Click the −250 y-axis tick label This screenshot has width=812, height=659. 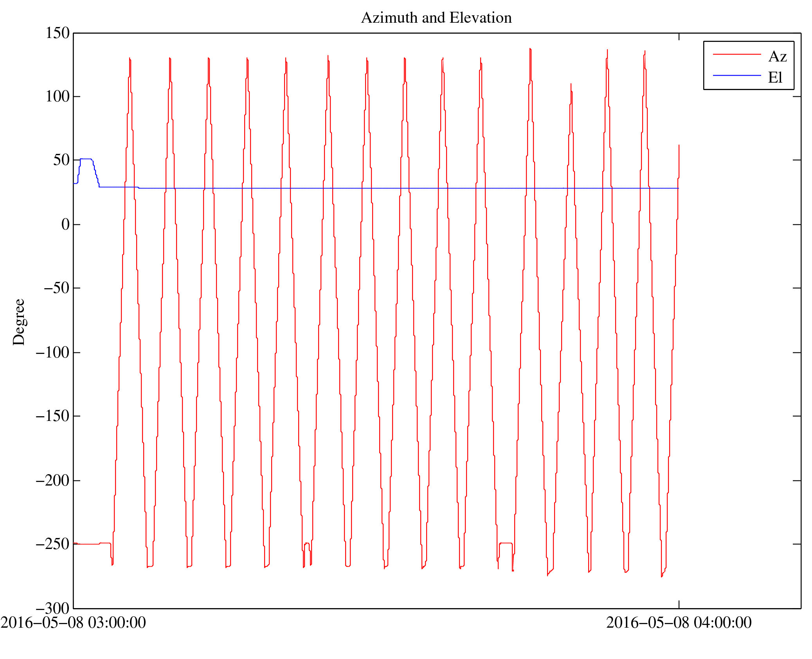pyautogui.click(x=52, y=544)
